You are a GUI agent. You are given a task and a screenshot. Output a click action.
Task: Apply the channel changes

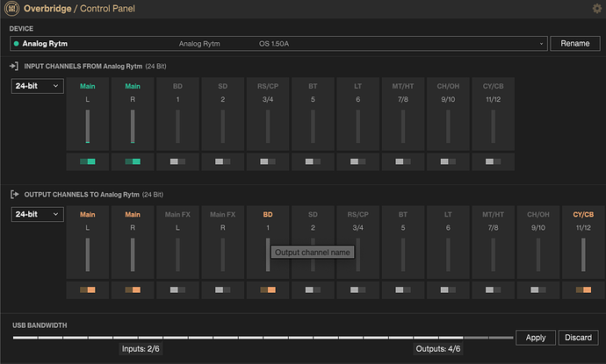[536, 338]
